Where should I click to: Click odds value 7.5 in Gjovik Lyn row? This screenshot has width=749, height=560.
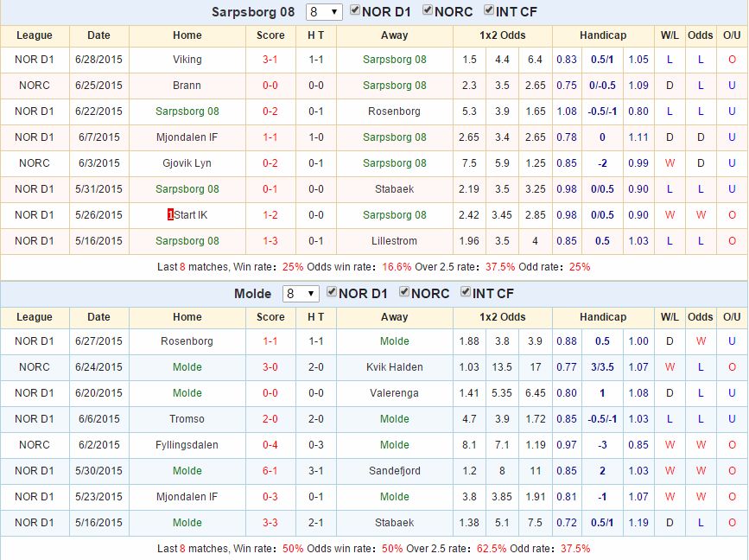(469, 163)
